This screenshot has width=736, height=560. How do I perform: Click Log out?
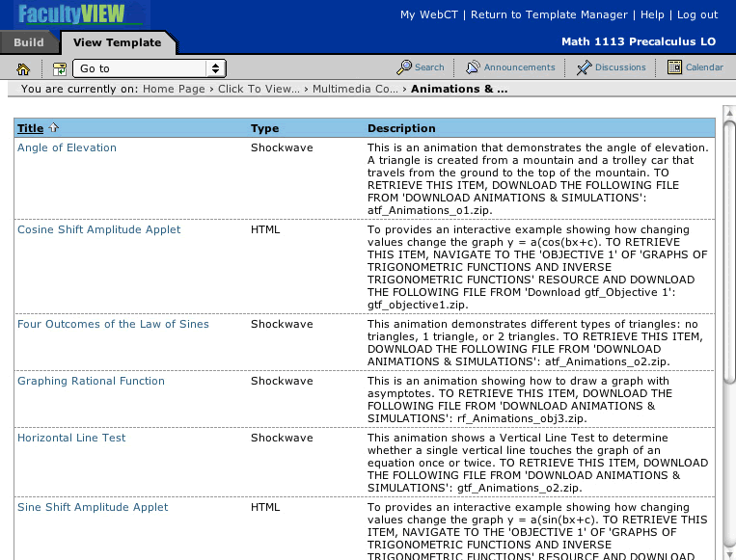[x=697, y=14]
